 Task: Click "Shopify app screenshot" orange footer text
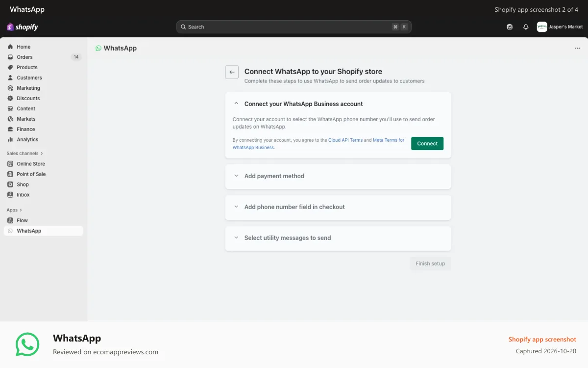pyautogui.click(x=542, y=339)
